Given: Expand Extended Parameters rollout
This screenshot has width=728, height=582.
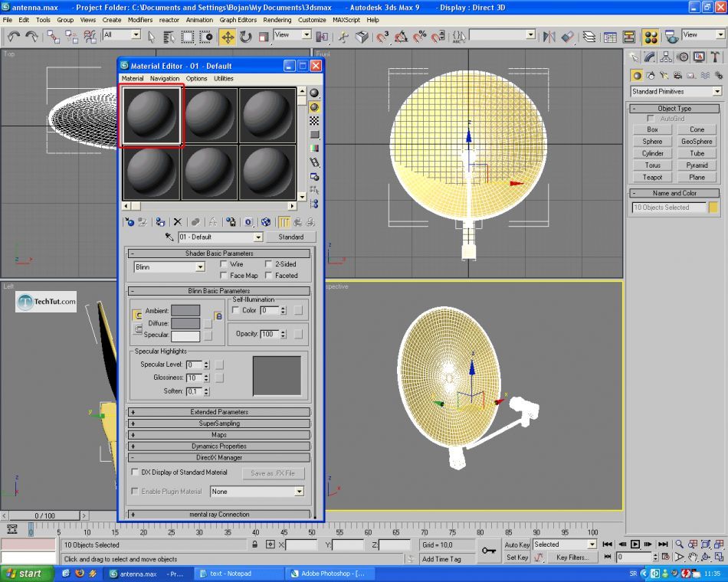Looking at the screenshot, I should tap(218, 412).
